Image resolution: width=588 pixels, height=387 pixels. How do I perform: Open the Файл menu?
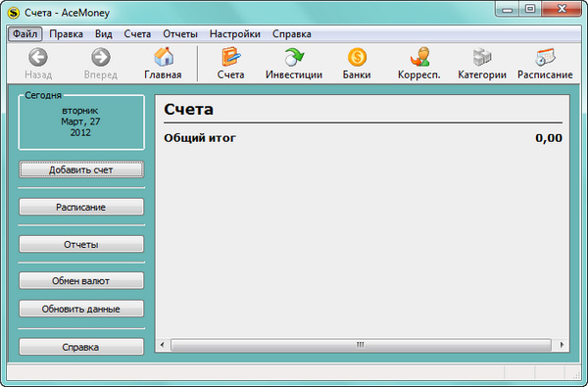(x=25, y=34)
